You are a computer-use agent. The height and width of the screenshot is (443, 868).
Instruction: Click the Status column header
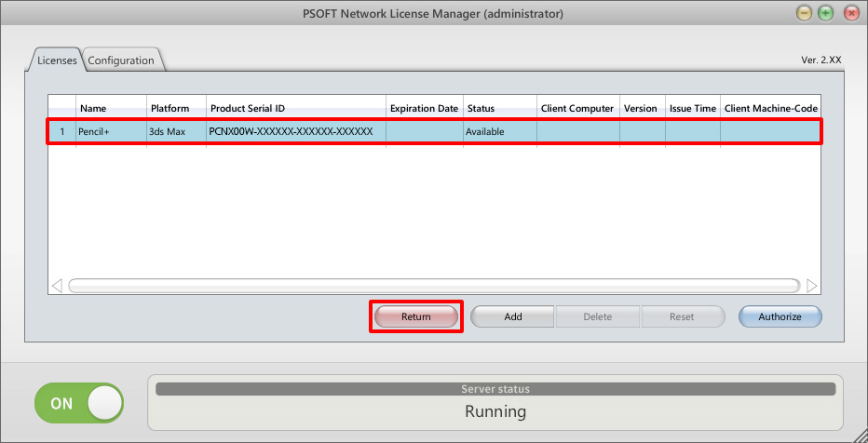pyautogui.click(x=500, y=108)
